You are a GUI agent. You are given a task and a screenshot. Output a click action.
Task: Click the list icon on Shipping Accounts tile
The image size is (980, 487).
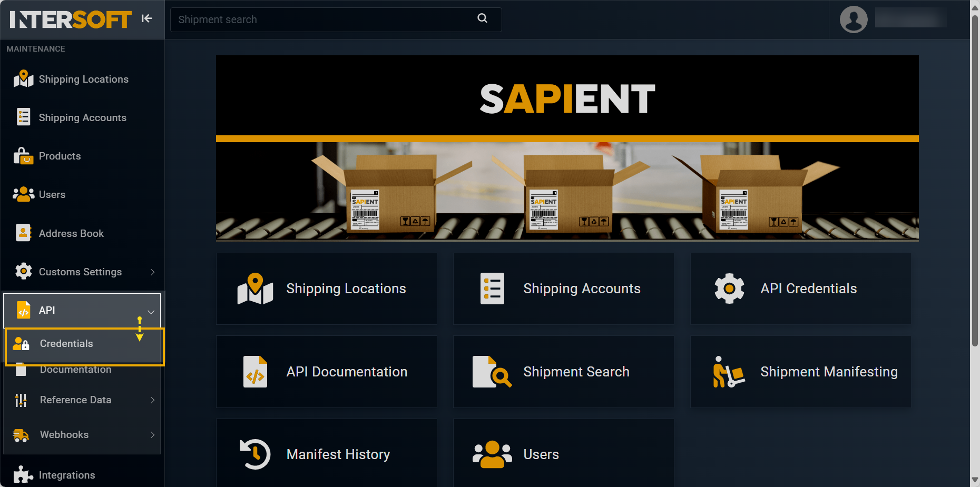[x=492, y=289]
